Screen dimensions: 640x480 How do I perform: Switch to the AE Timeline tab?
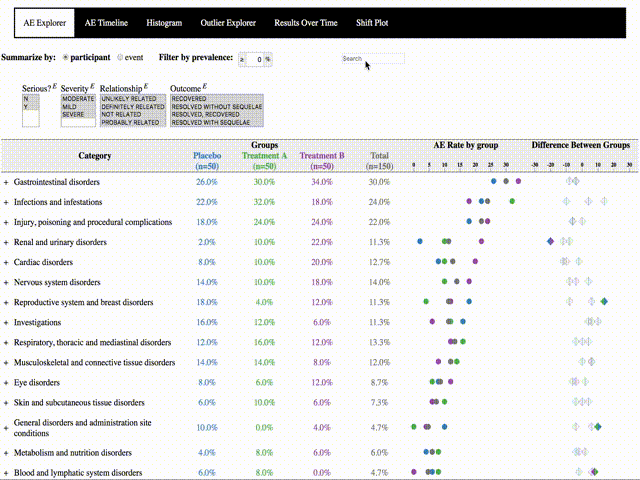(x=106, y=23)
